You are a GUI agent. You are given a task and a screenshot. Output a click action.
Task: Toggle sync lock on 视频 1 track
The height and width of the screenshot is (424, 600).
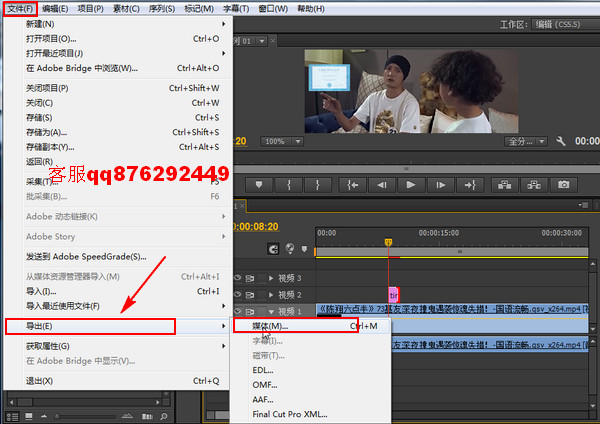click(x=250, y=311)
